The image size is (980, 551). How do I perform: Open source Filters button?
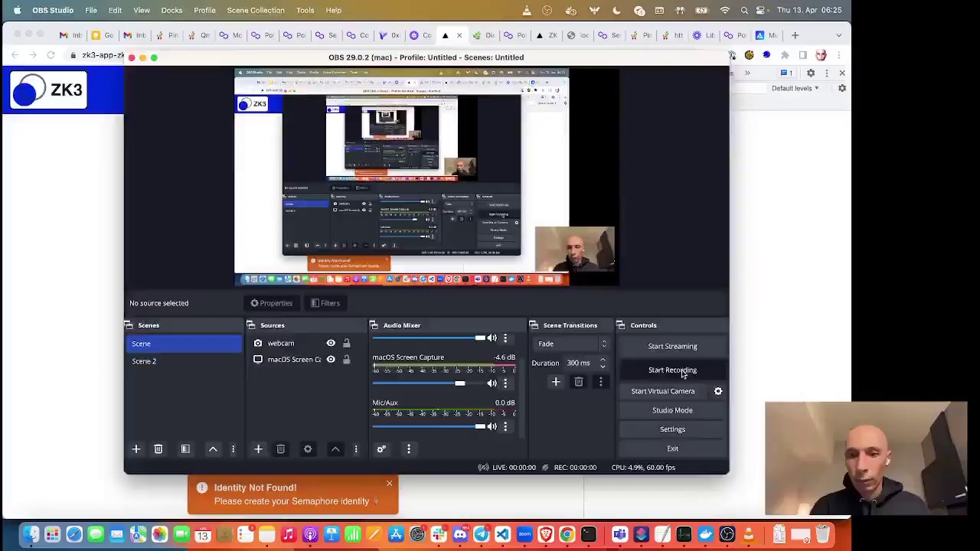pos(325,303)
